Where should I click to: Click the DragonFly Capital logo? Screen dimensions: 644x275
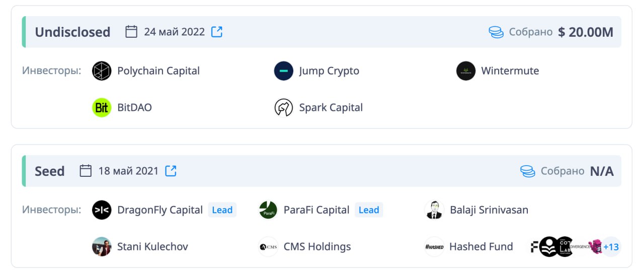(102, 210)
